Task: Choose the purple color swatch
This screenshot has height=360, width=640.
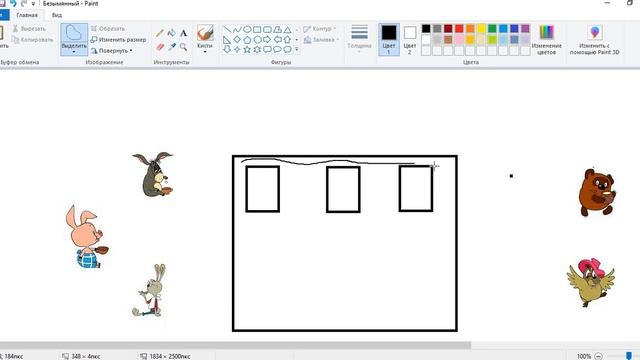Action: click(x=525, y=29)
